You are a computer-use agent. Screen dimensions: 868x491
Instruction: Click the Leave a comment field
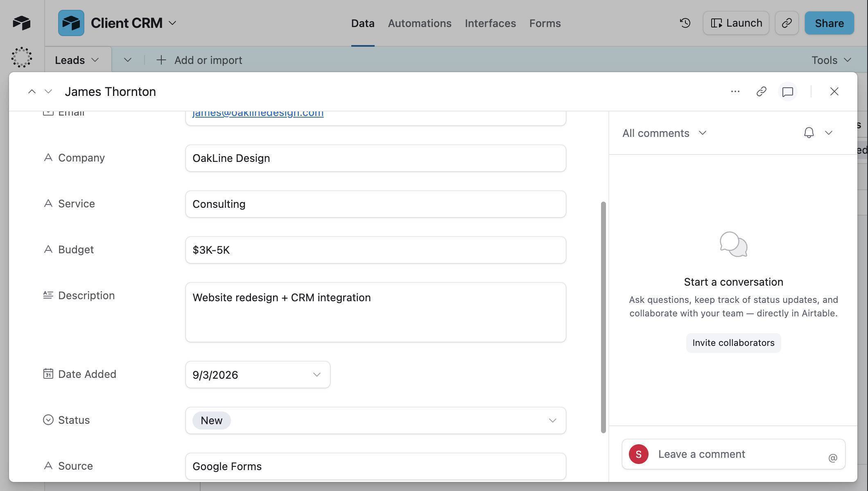tap(701, 454)
